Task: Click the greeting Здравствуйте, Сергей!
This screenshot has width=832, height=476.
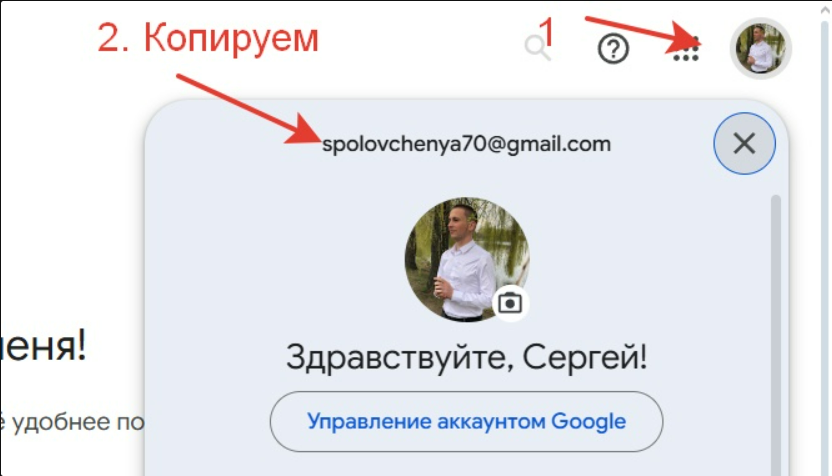Action: click(x=466, y=357)
